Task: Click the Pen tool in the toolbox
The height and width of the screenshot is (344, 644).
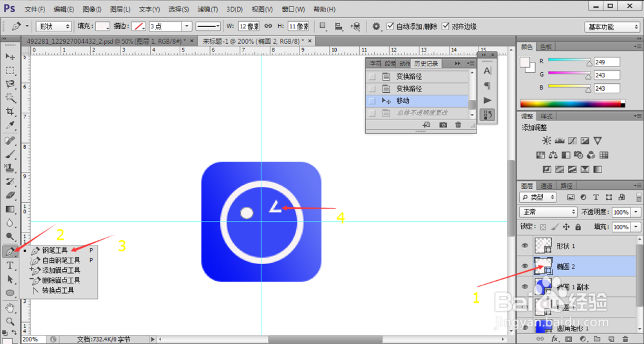Action: pos(10,251)
